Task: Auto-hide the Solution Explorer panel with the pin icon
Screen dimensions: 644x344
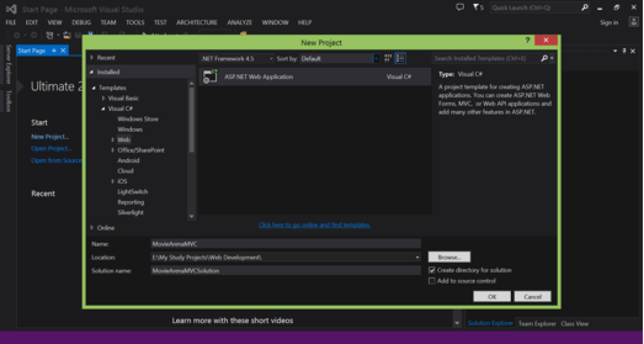Action: pyautogui.click(x=624, y=51)
